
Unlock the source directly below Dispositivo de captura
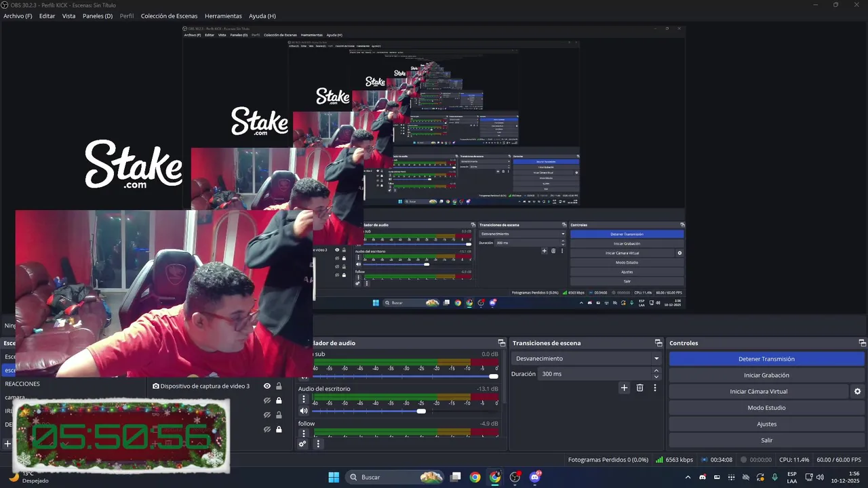(279, 401)
